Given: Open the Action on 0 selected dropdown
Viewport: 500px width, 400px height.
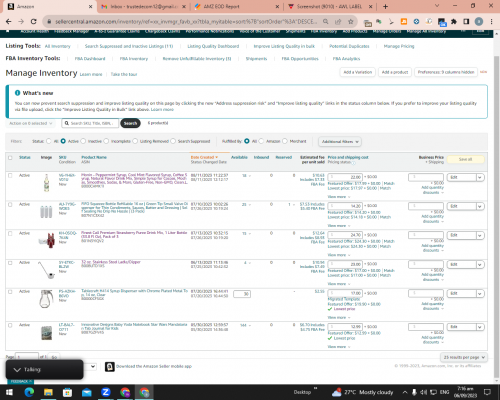Looking at the screenshot, I should point(30,123).
